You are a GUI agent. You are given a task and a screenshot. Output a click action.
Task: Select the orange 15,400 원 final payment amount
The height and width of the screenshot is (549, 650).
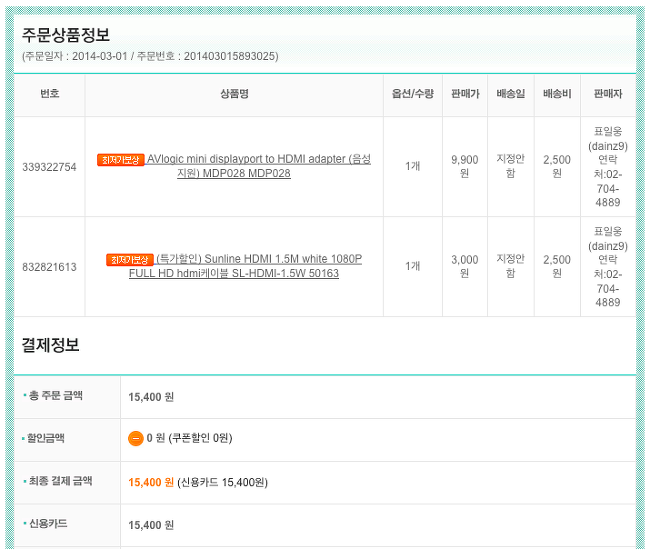pyautogui.click(x=151, y=483)
